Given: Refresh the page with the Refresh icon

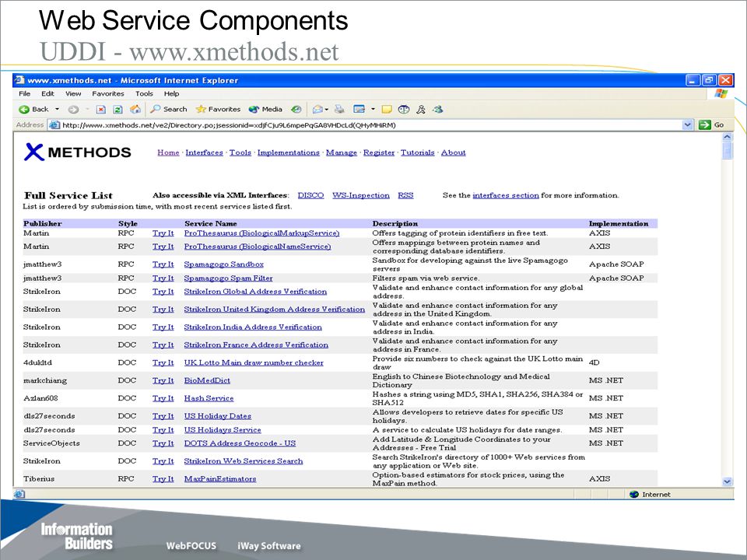Looking at the screenshot, I should 117,110.
